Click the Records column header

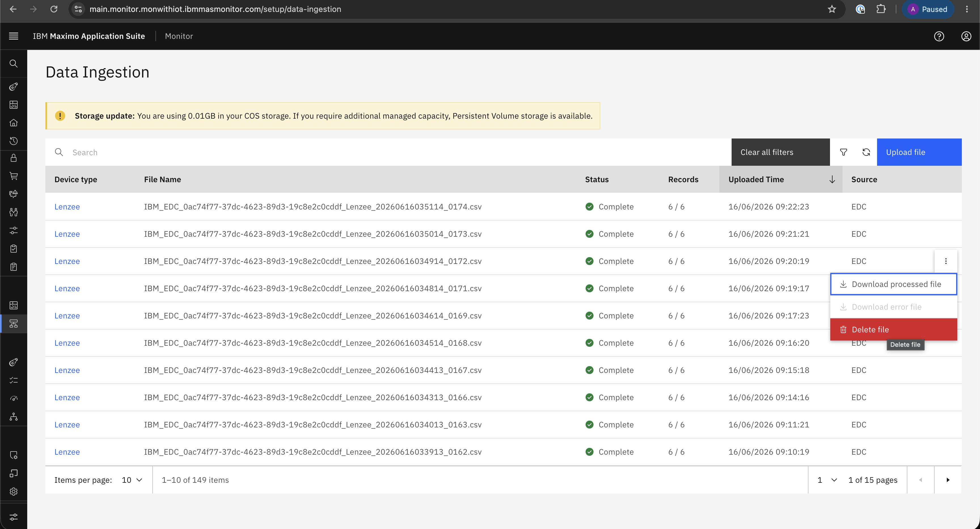(x=683, y=179)
